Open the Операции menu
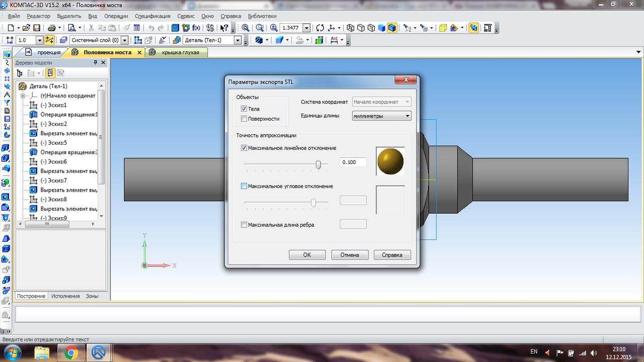 (x=116, y=16)
